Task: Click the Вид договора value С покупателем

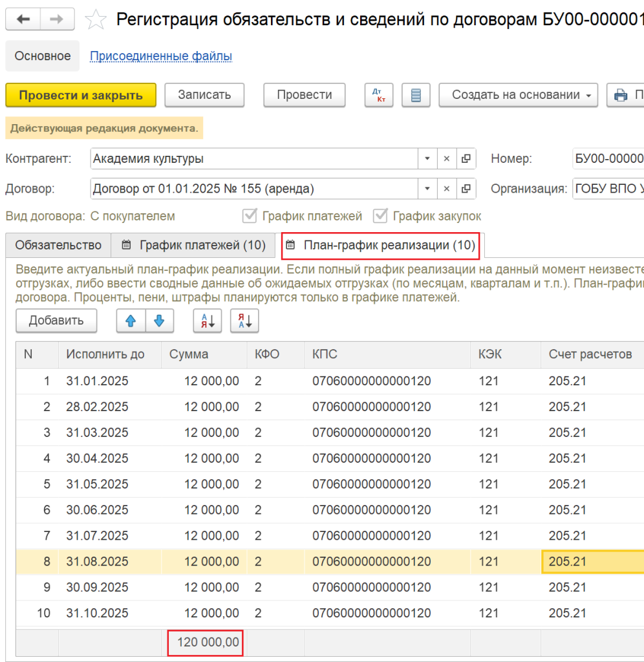Action: [133, 216]
